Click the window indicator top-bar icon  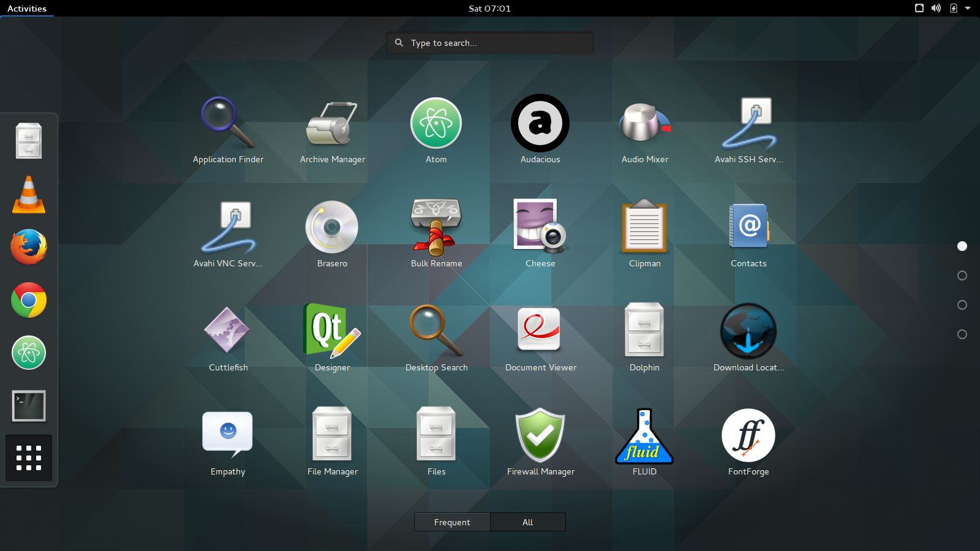click(x=919, y=9)
